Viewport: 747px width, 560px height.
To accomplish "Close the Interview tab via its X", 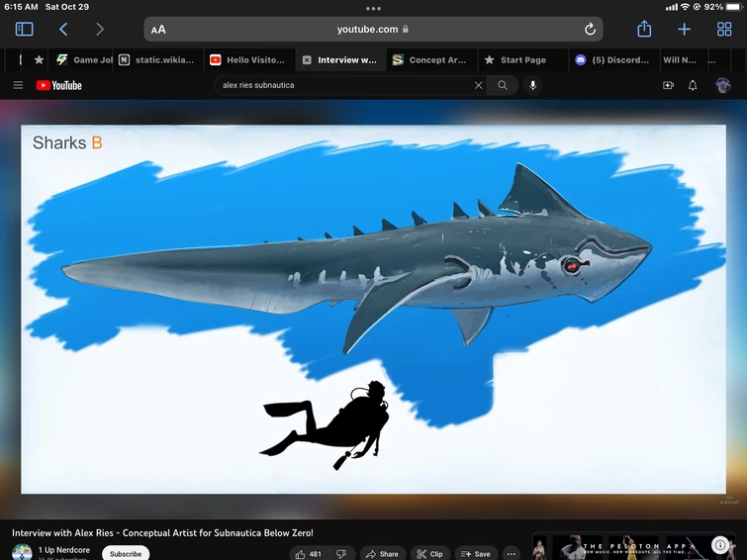I will tap(307, 60).
